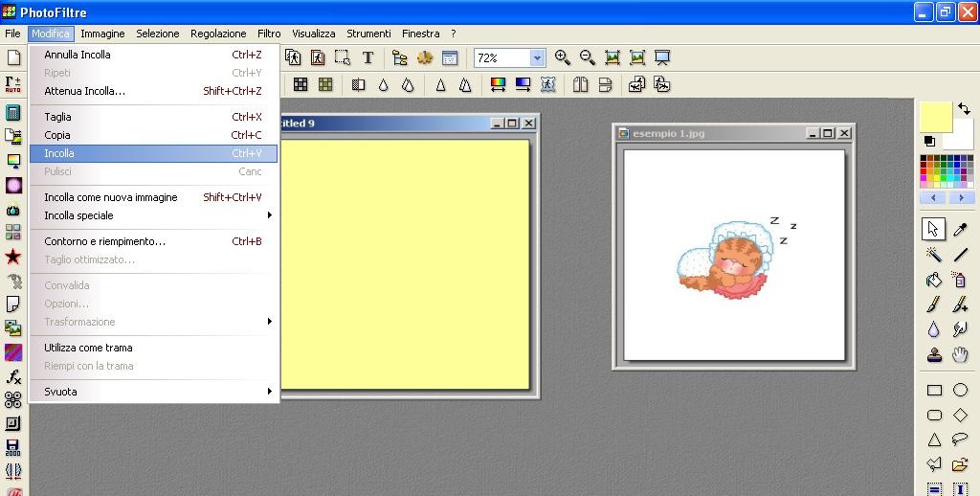Select the Hand move tool

point(960,355)
